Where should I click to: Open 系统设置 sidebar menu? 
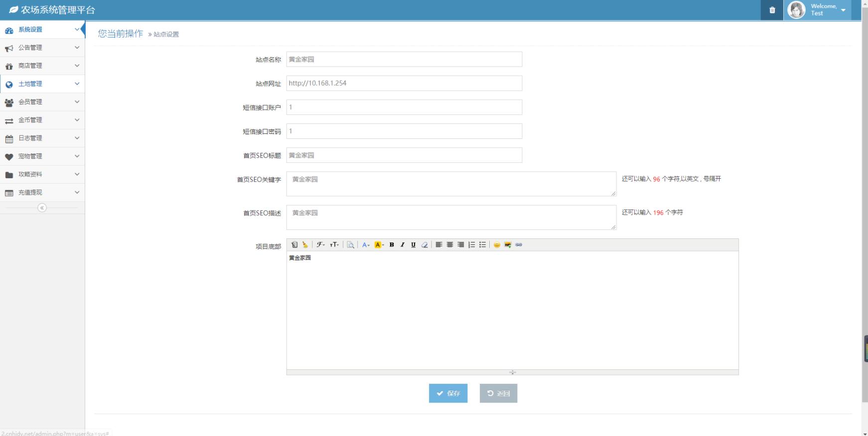pyautogui.click(x=42, y=29)
